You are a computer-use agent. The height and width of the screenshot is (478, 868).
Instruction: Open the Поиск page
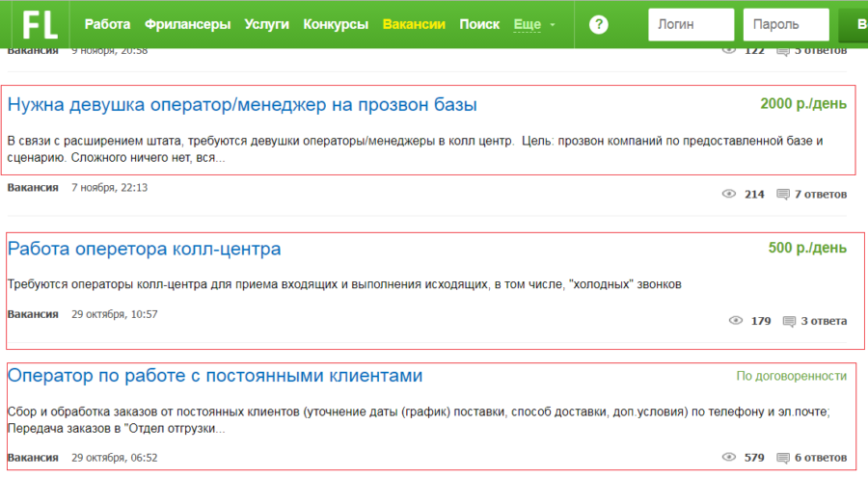[x=479, y=24]
